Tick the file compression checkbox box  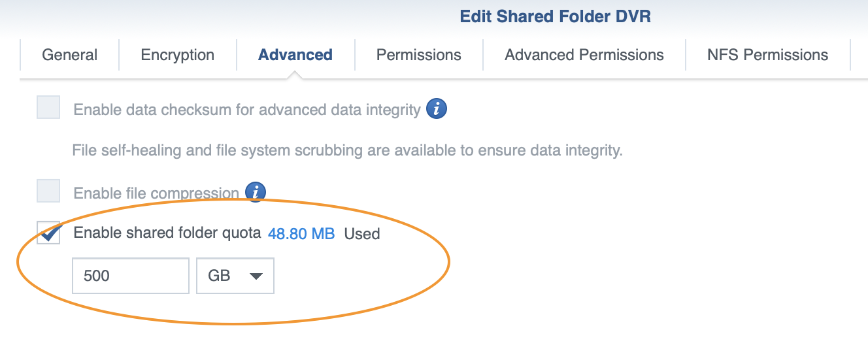pos(48,191)
